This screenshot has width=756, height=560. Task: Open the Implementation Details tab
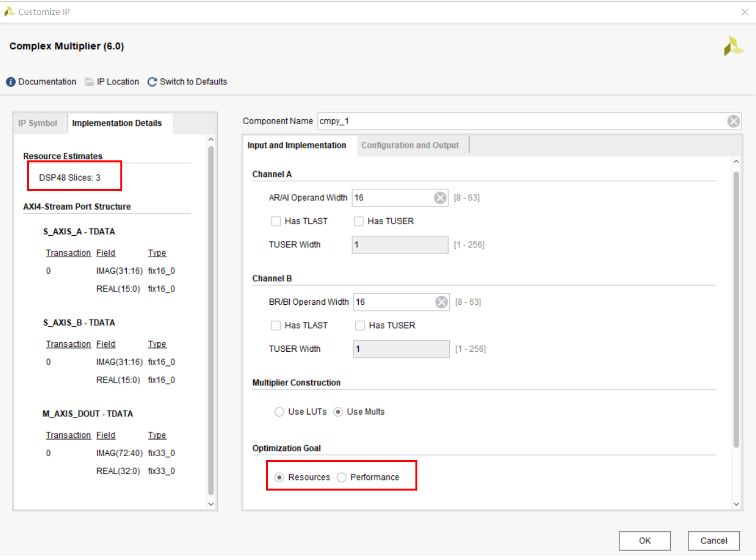[117, 123]
